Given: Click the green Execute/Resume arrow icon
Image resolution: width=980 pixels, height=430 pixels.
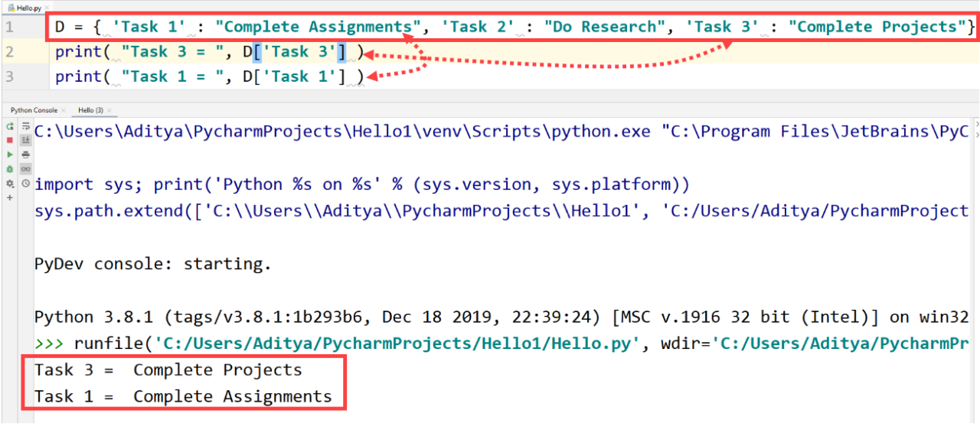Looking at the screenshot, I should point(10,155).
